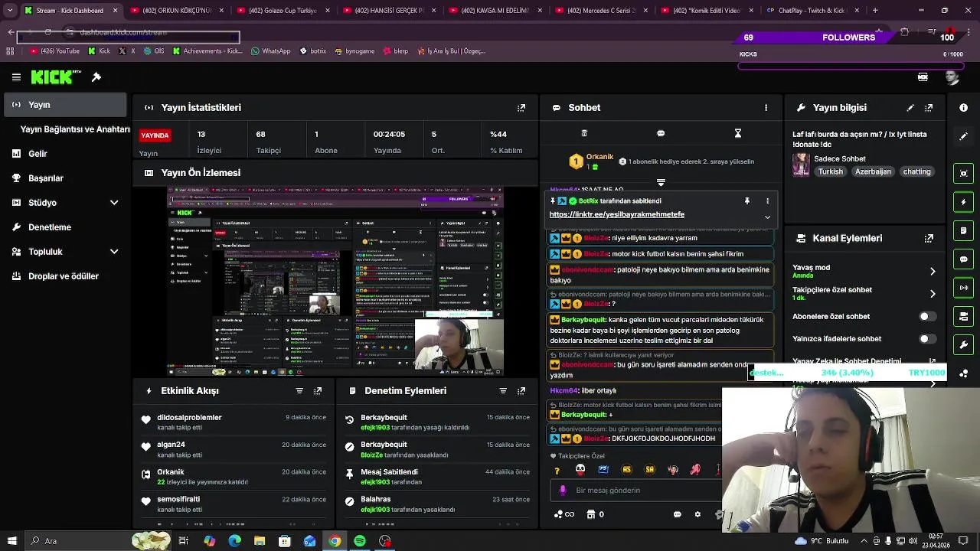Switch to ORKUN KÖKÇÜ YouTube tab
The height and width of the screenshot is (551, 980).
(x=177, y=11)
